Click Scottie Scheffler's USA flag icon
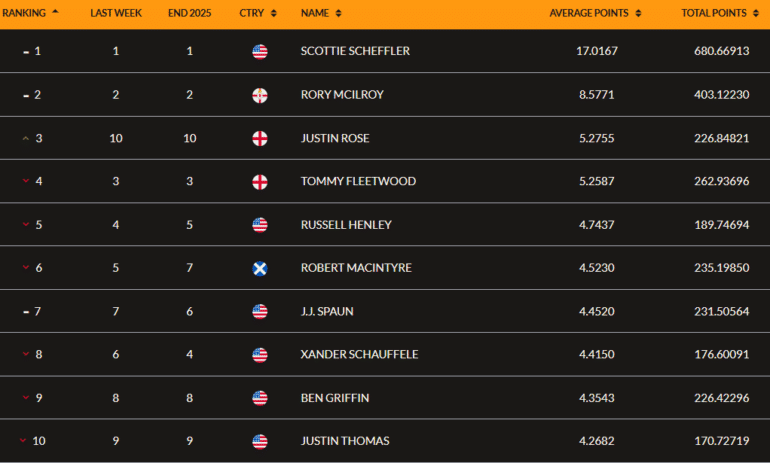Image resolution: width=770 pixels, height=463 pixels. 260,51
